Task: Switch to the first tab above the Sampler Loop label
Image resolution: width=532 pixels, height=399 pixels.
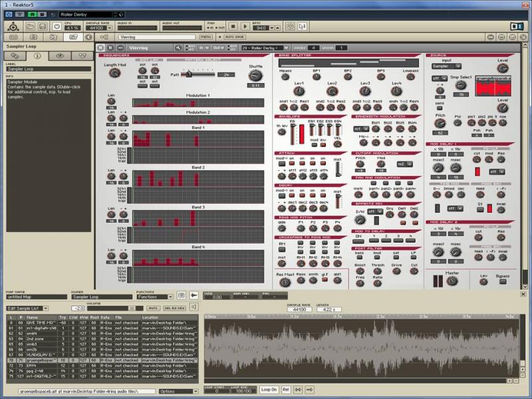Action: click(15, 56)
